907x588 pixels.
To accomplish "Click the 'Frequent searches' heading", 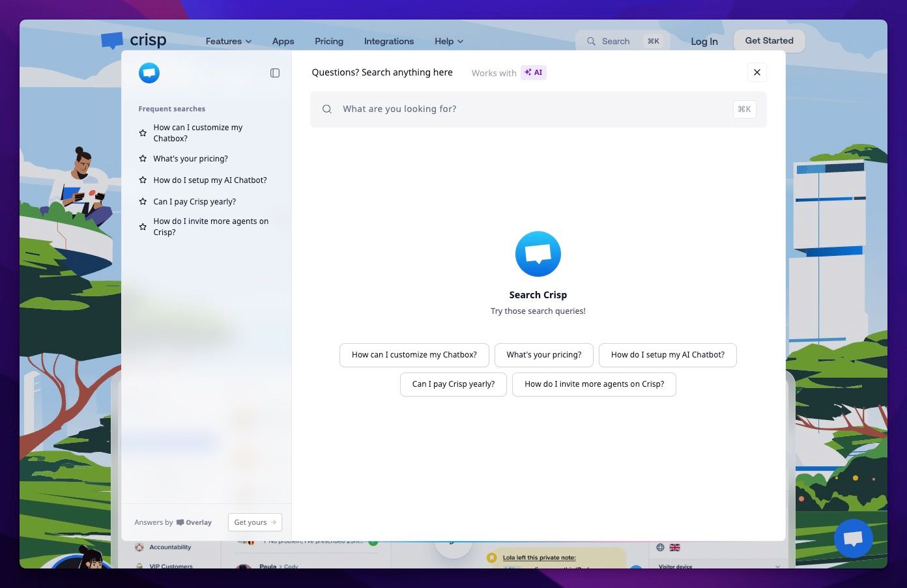I will pyautogui.click(x=172, y=109).
